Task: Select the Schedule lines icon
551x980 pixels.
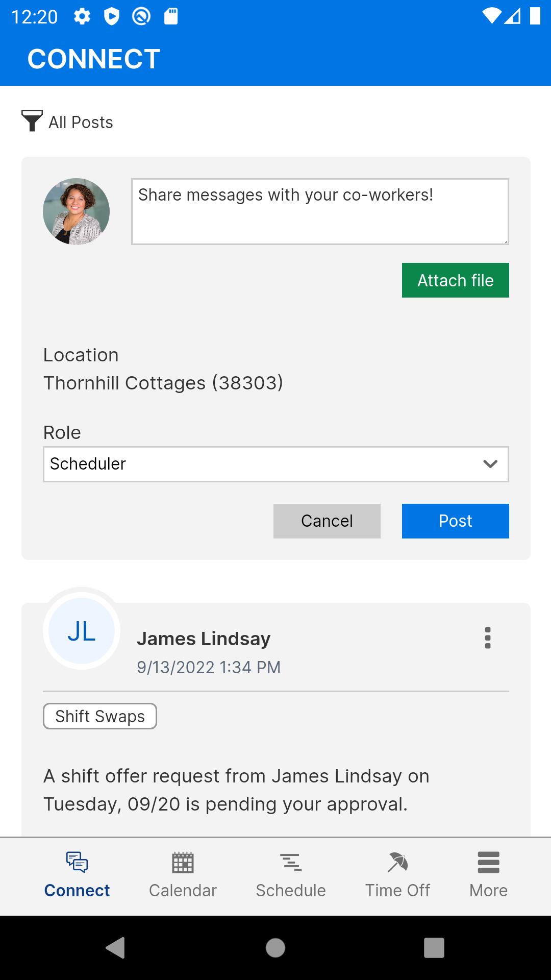Action: pos(291,862)
